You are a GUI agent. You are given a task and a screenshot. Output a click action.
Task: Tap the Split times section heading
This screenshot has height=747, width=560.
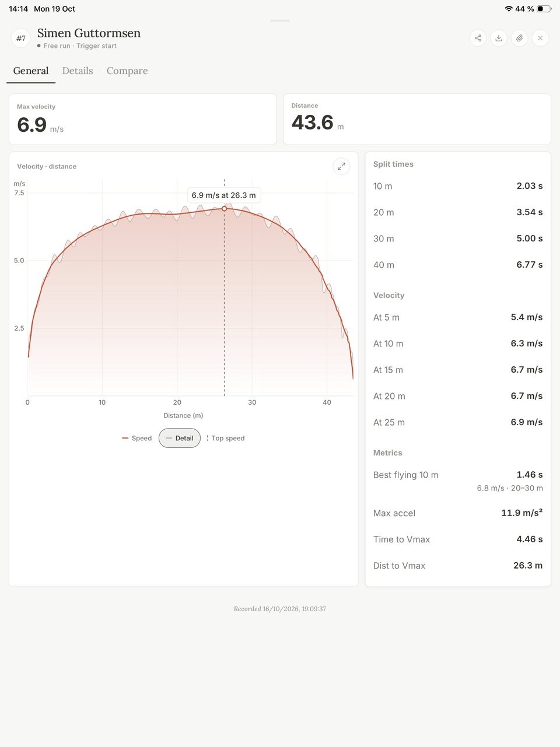pos(393,164)
